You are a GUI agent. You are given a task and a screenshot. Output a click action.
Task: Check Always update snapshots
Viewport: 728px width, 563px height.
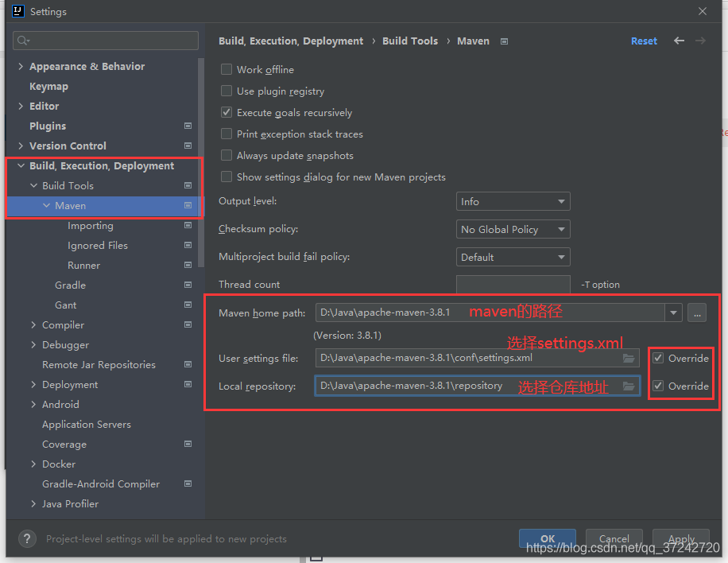tap(227, 155)
